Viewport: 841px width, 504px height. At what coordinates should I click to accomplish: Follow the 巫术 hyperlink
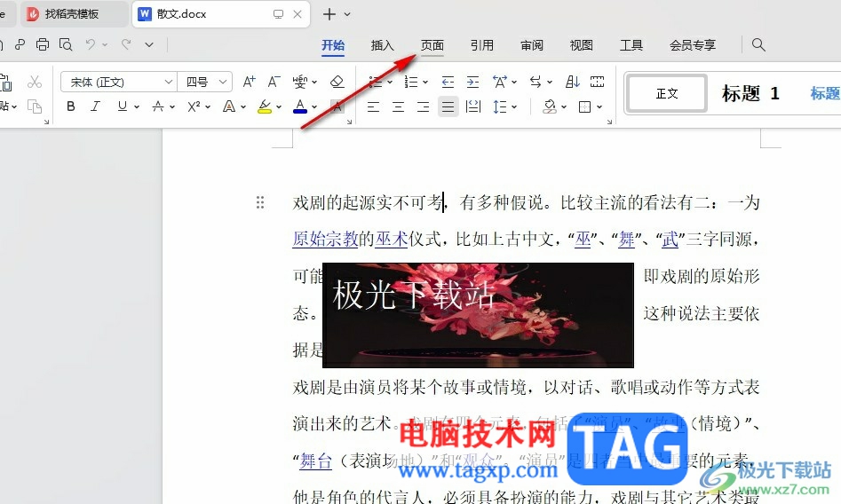(x=392, y=239)
